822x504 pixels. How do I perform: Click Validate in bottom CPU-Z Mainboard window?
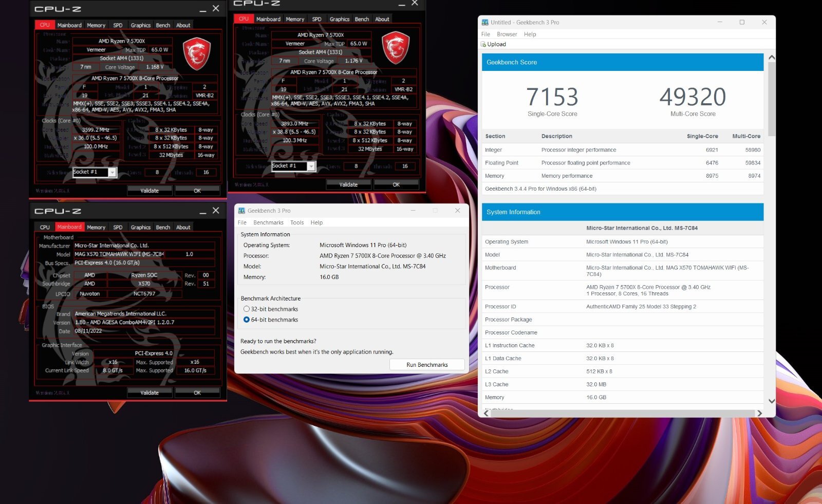150,393
